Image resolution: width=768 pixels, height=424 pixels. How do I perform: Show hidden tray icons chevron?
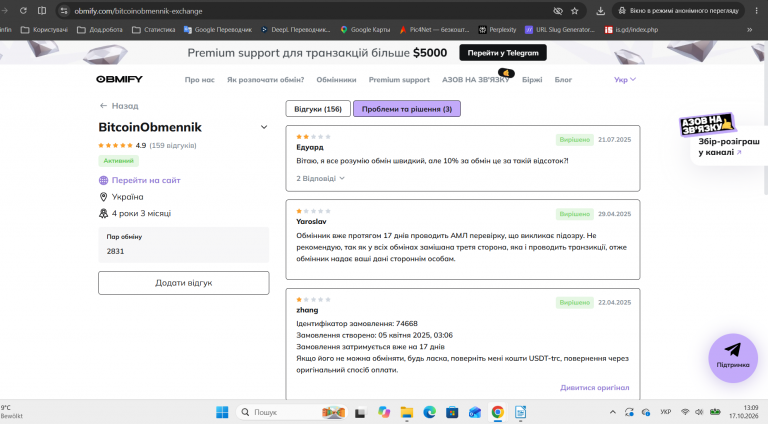(x=612, y=412)
